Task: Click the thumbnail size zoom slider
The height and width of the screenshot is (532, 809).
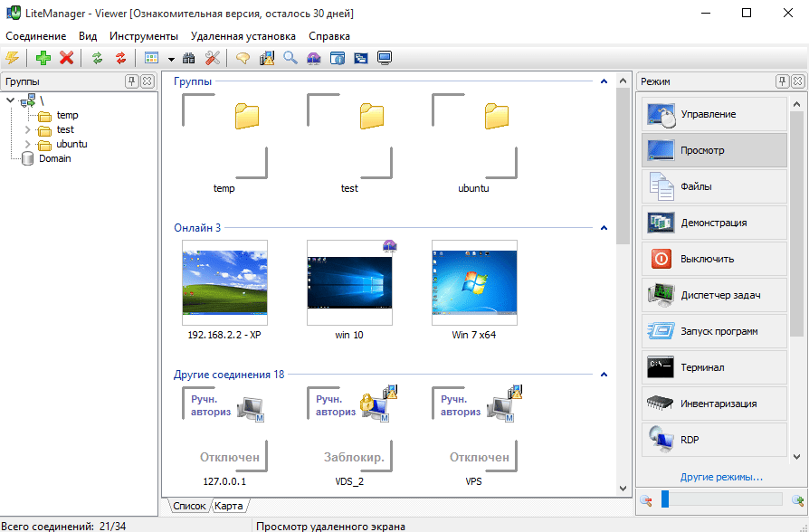Action: [721, 499]
